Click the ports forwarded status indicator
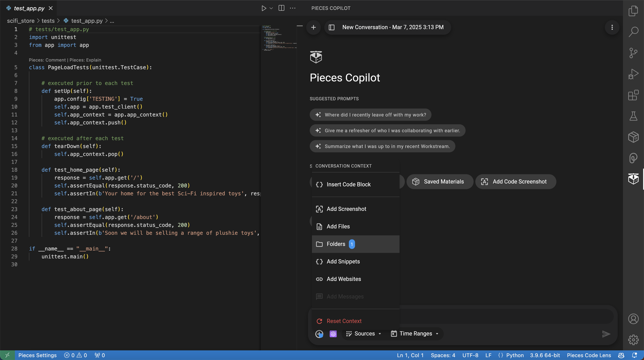The height and width of the screenshot is (360, 644). click(100, 355)
